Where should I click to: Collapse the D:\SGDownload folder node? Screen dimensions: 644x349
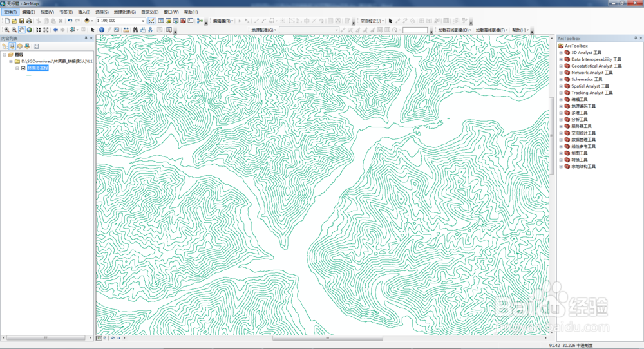(x=11, y=61)
